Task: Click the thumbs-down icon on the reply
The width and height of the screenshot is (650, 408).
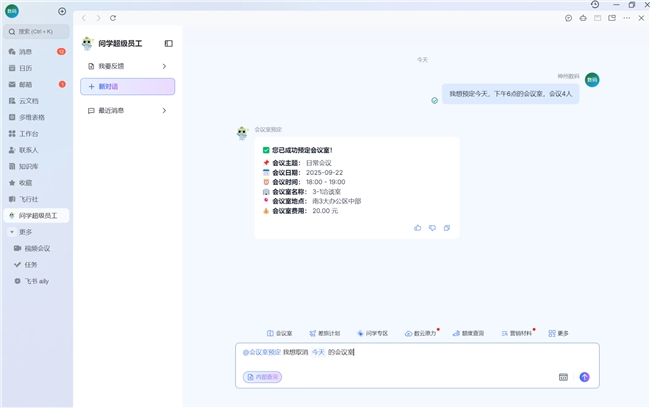Action: pyautogui.click(x=432, y=228)
